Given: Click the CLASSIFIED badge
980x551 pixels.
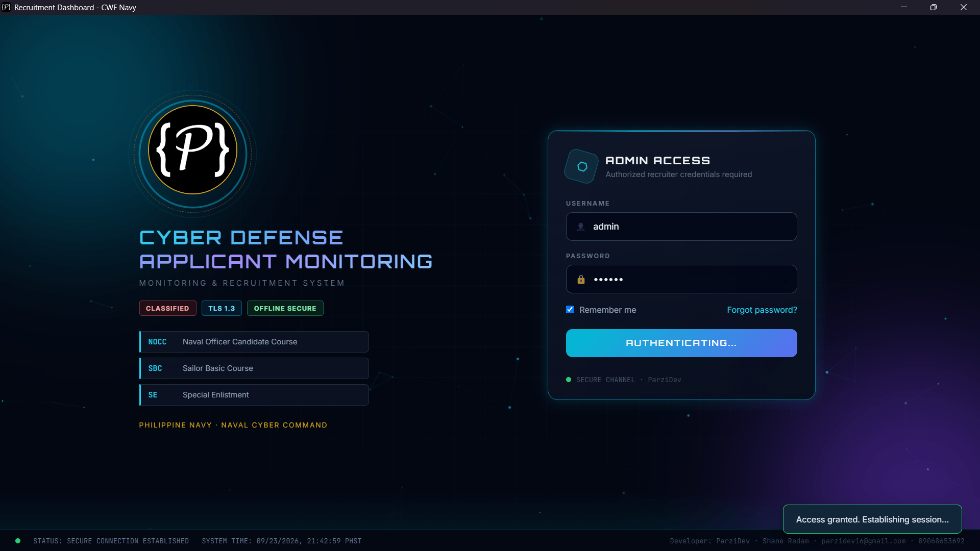Looking at the screenshot, I should pyautogui.click(x=167, y=308).
